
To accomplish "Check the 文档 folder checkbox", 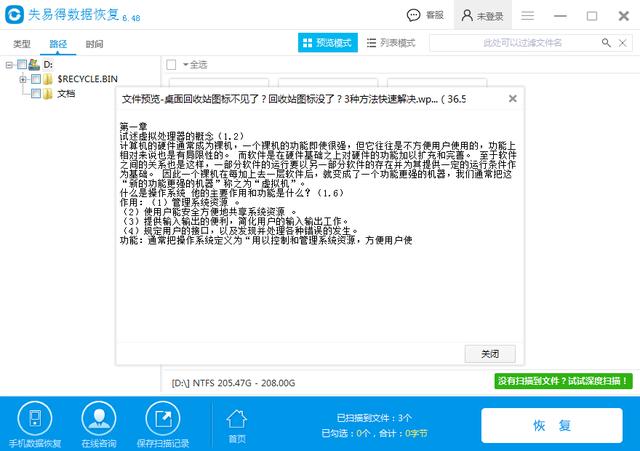I will coord(36,93).
